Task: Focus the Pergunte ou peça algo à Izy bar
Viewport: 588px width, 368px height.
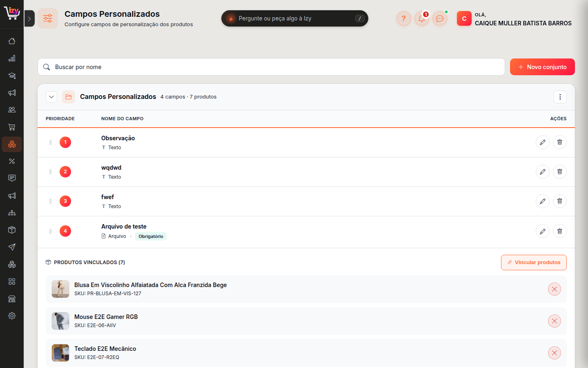Action: [295, 18]
